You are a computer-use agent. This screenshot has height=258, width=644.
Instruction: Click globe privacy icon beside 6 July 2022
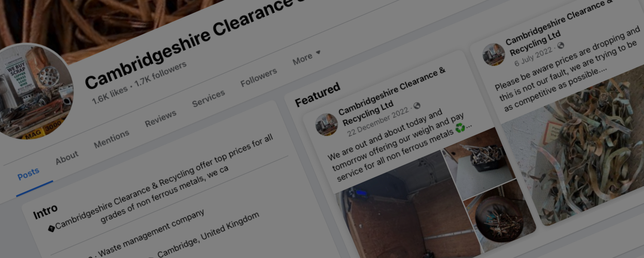pos(561,45)
